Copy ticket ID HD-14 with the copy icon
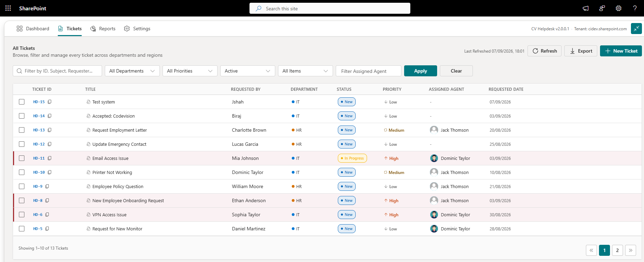 (49, 116)
